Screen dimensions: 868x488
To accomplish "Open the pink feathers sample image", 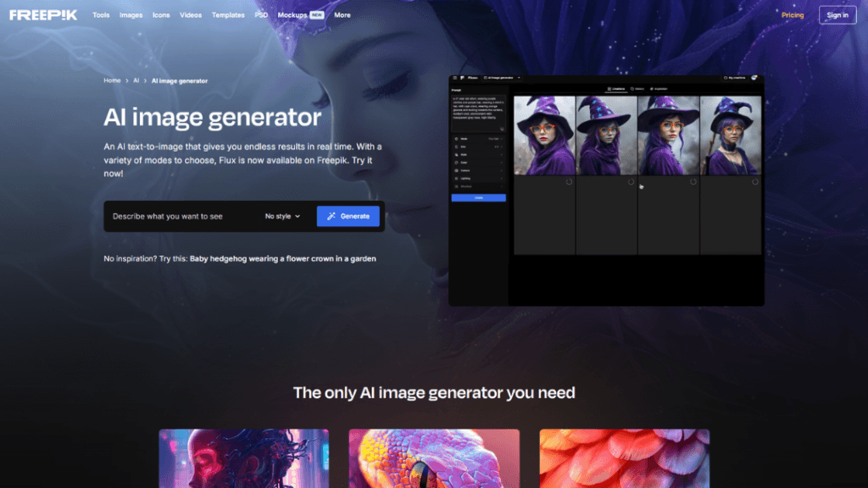I will tap(624, 458).
